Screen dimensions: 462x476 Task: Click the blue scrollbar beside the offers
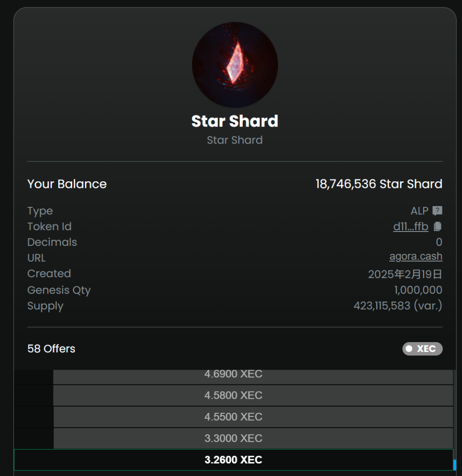455,465
